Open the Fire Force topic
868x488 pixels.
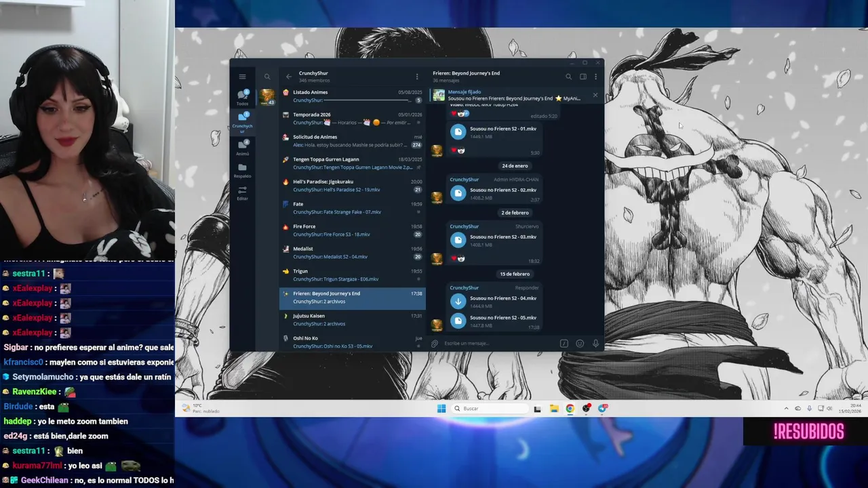coord(353,230)
